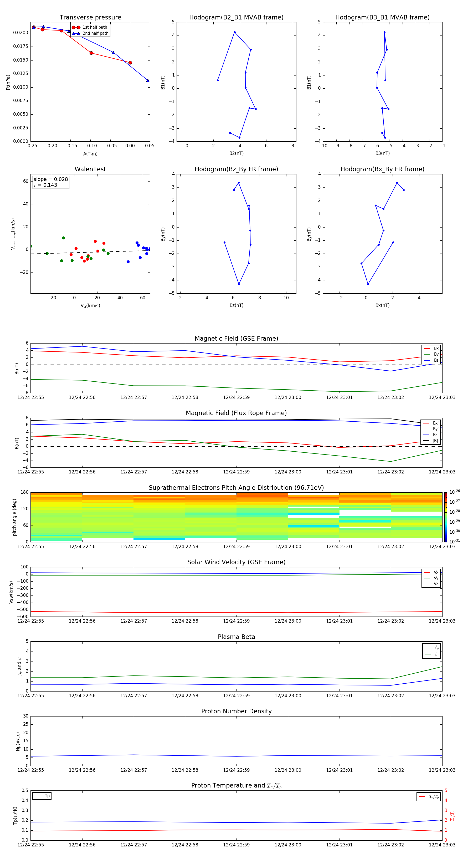The image size is (473, 868).
Task: Click the By' entry in Flux Rope legend
Action: [x=431, y=429]
